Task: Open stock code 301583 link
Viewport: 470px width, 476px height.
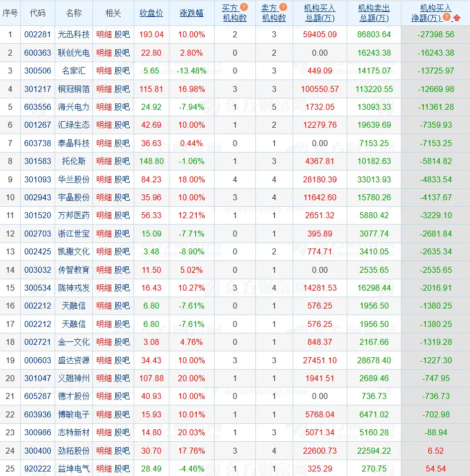Action: coord(38,161)
